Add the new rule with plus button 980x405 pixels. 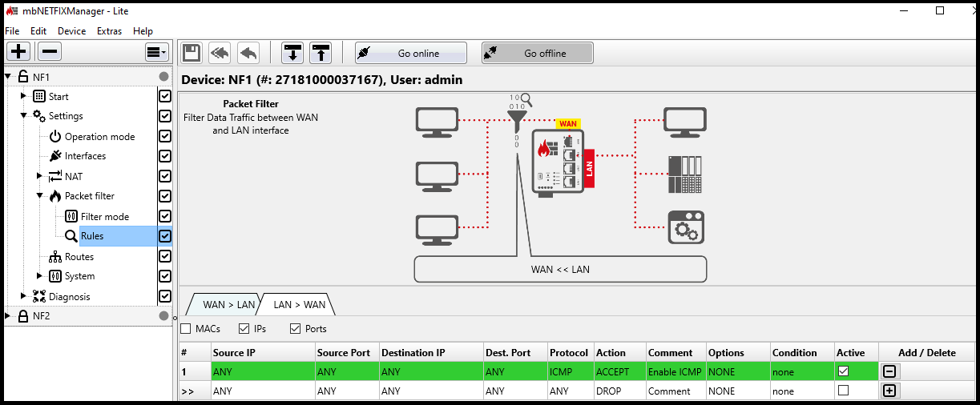click(x=889, y=391)
